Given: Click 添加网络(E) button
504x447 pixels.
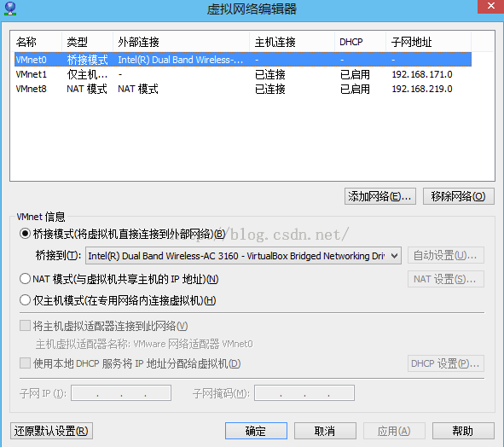Looking at the screenshot, I should (380, 196).
